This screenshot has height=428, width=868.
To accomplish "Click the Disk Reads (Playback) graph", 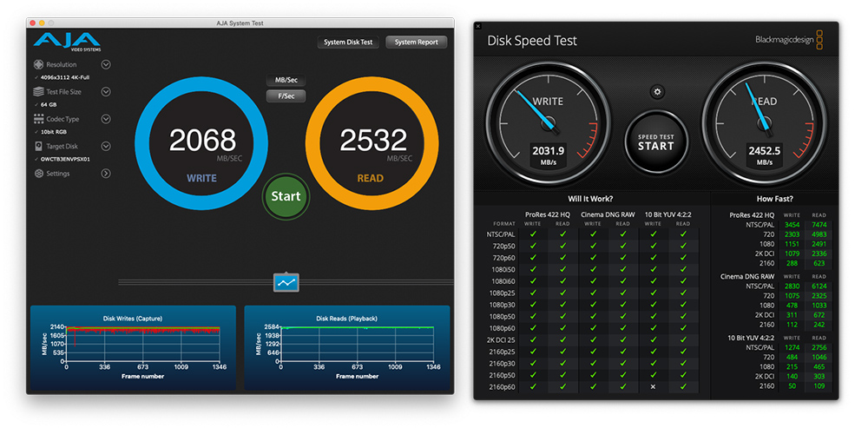I will [x=347, y=347].
